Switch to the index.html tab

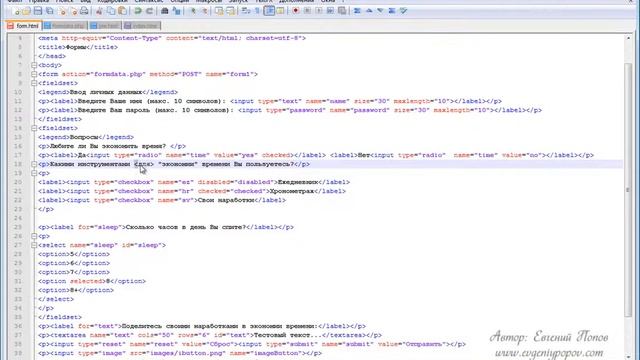click(142, 26)
